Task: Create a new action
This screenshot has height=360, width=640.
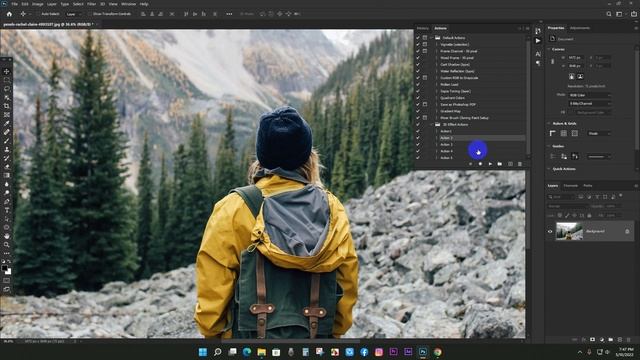Action: pos(510,164)
